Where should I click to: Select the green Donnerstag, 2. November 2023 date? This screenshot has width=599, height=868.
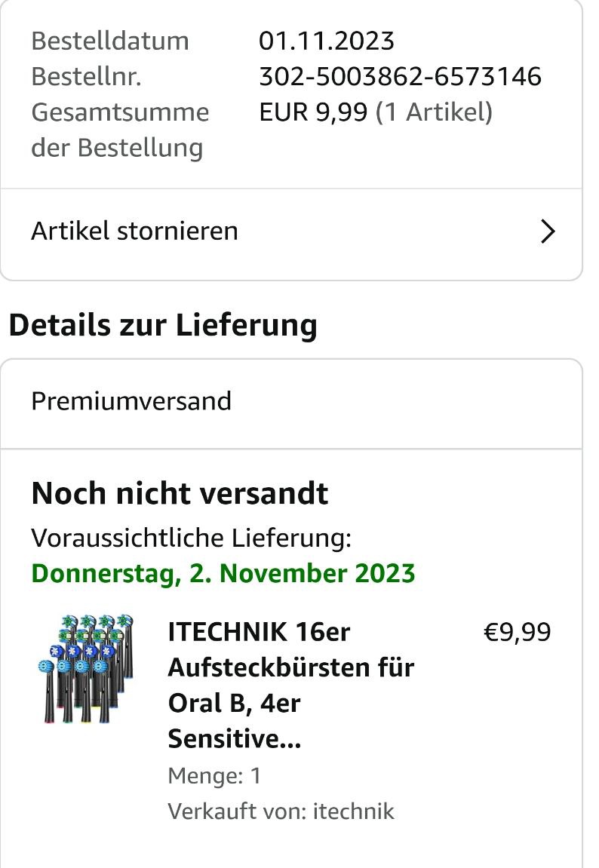pyautogui.click(x=223, y=574)
